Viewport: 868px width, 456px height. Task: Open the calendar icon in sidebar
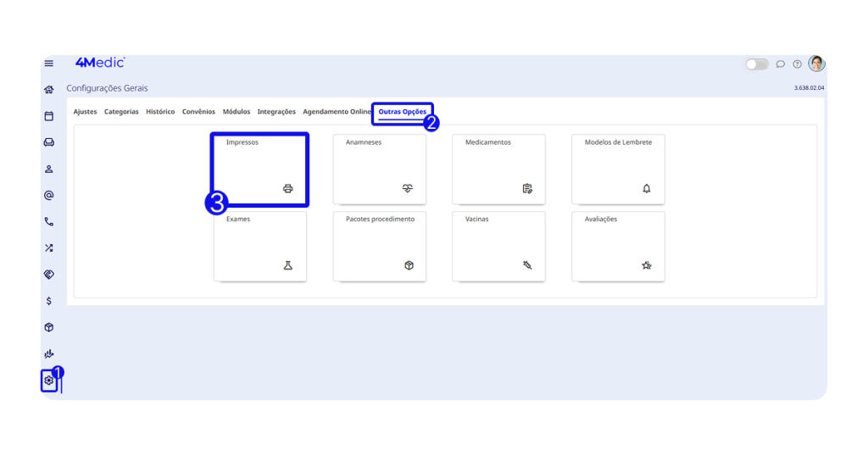coord(49,116)
